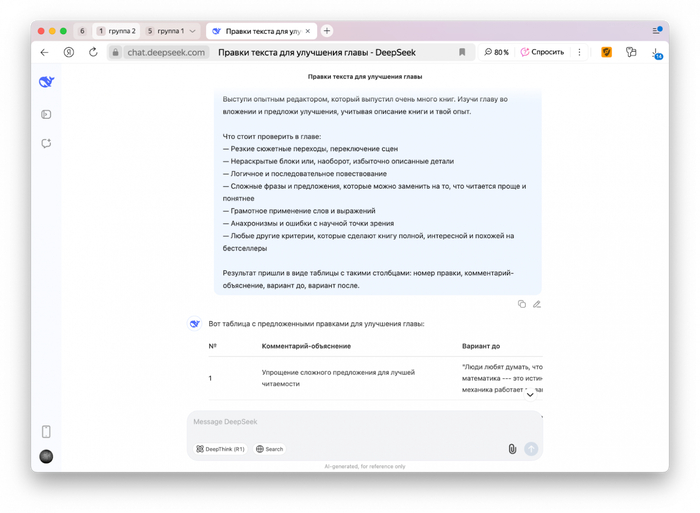Toggle the web Search option
Screen dimensions: 700x513
[x=270, y=449]
